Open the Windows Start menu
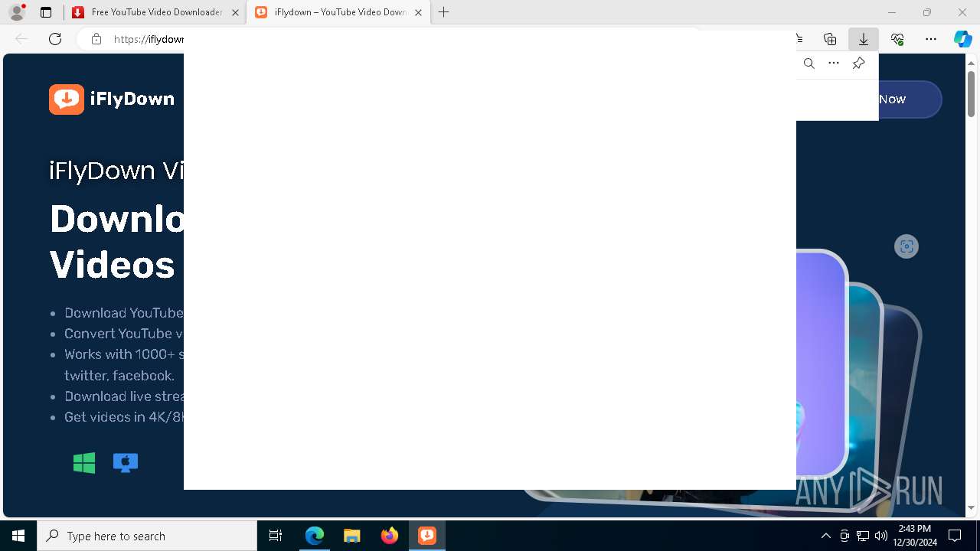This screenshot has width=980, height=551. click(x=18, y=536)
